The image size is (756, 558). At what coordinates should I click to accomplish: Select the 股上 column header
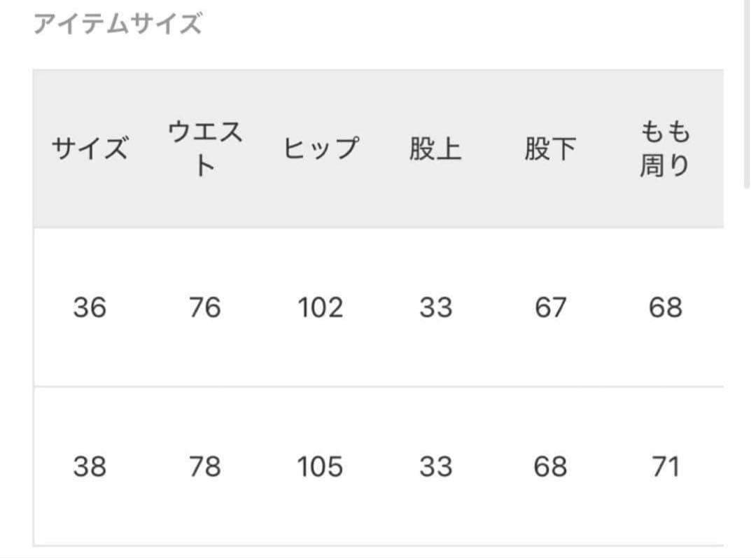click(435, 149)
